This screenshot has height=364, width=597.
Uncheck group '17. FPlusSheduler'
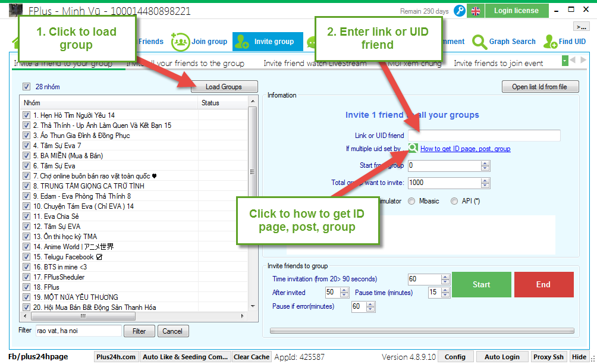tap(26, 277)
